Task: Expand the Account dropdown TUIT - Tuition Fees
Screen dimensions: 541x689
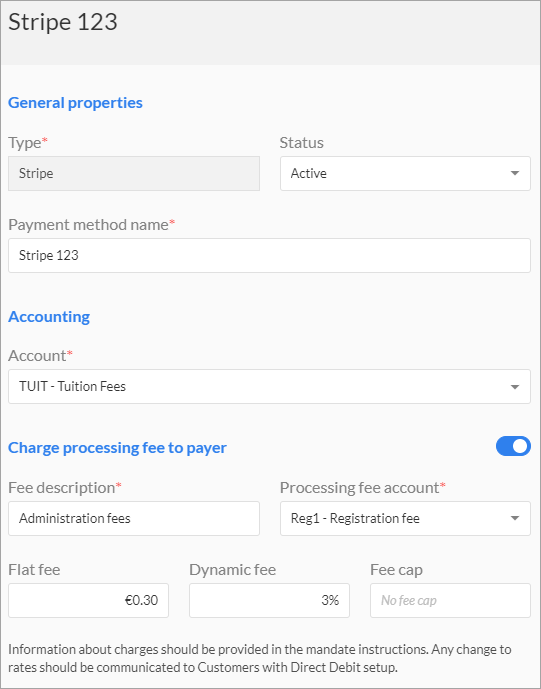Action: pyautogui.click(x=269, y=387)
